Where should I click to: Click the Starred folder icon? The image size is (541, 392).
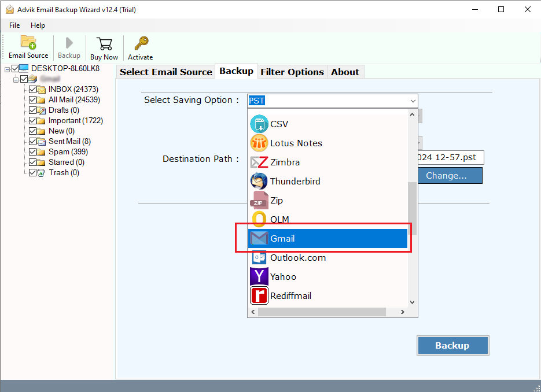tap(42, 162)
